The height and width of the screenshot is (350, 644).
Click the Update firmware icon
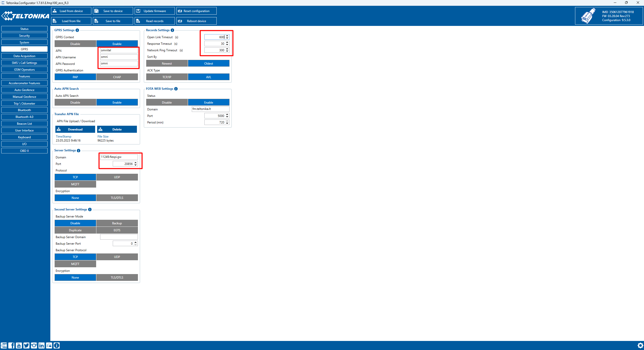pyautogui.click(x=154, y=11)
